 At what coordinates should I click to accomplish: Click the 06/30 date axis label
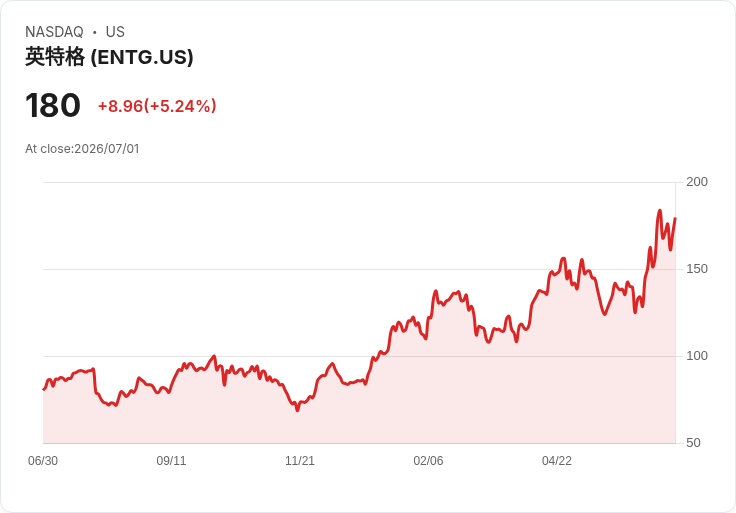pos(43,460)
